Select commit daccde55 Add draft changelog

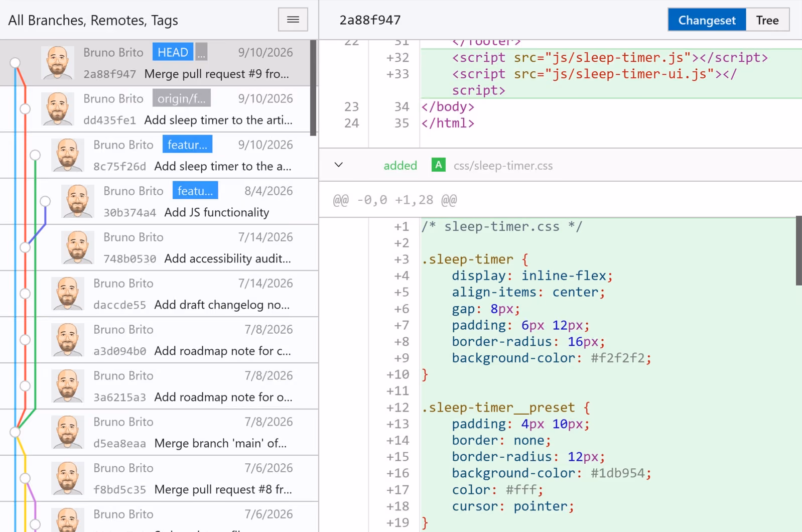[159, 294]
